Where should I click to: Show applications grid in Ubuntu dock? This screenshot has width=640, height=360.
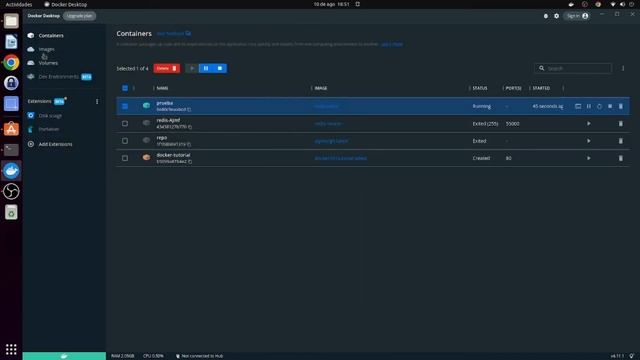[11, 349]
